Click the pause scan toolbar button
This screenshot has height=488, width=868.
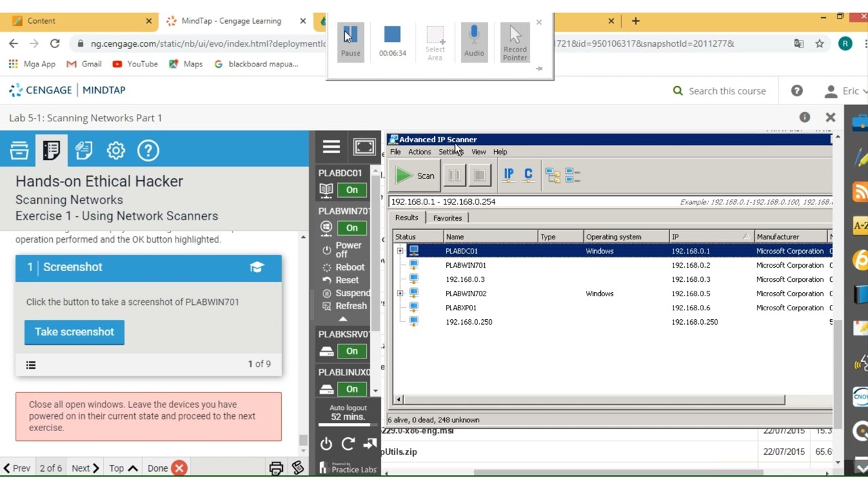pyautogui.click(x=454, y=176)
